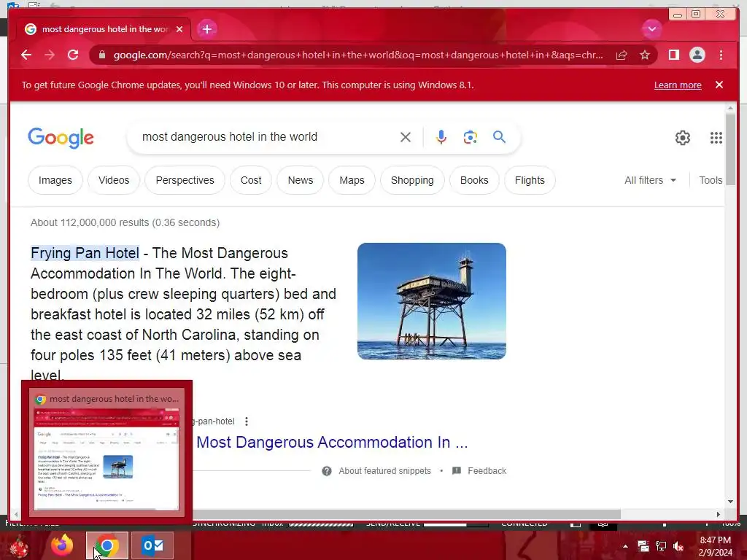Open the result's three-dot options
This screenshot has height=560, width=747.
point(247,421)
